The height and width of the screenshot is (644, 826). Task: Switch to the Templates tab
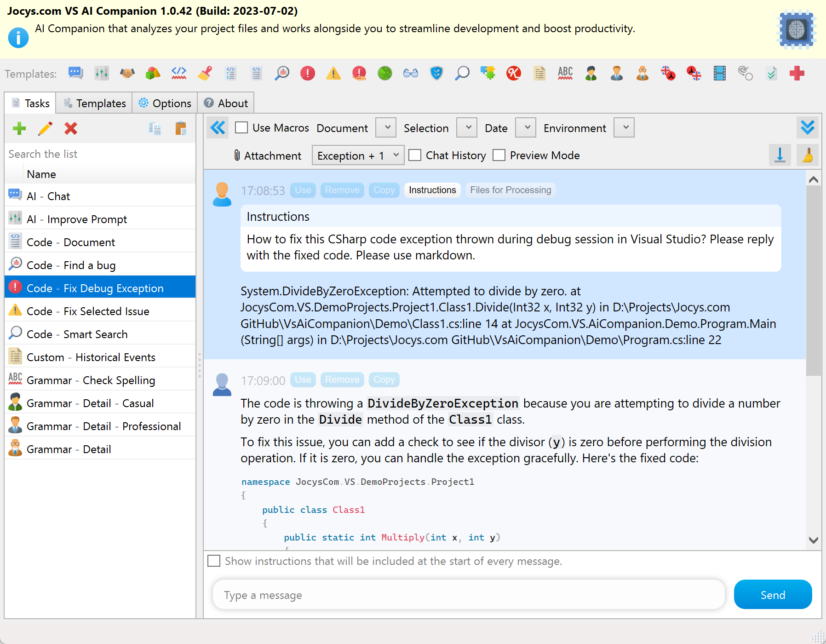94,103
